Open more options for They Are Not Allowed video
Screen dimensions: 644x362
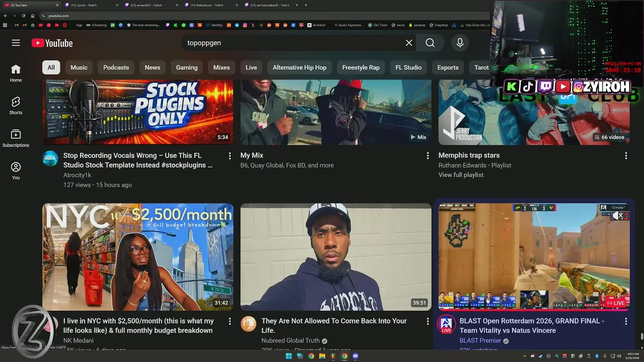tap(428, 321)
